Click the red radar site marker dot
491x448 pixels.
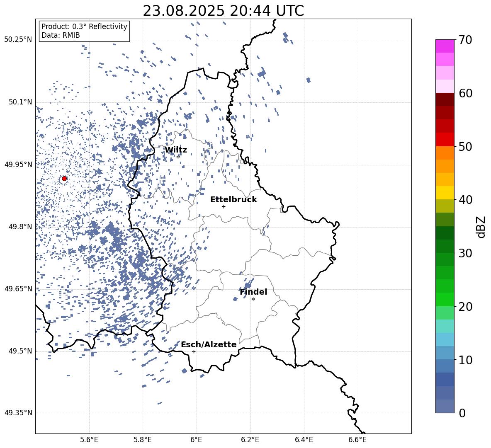tap(64, 179)
